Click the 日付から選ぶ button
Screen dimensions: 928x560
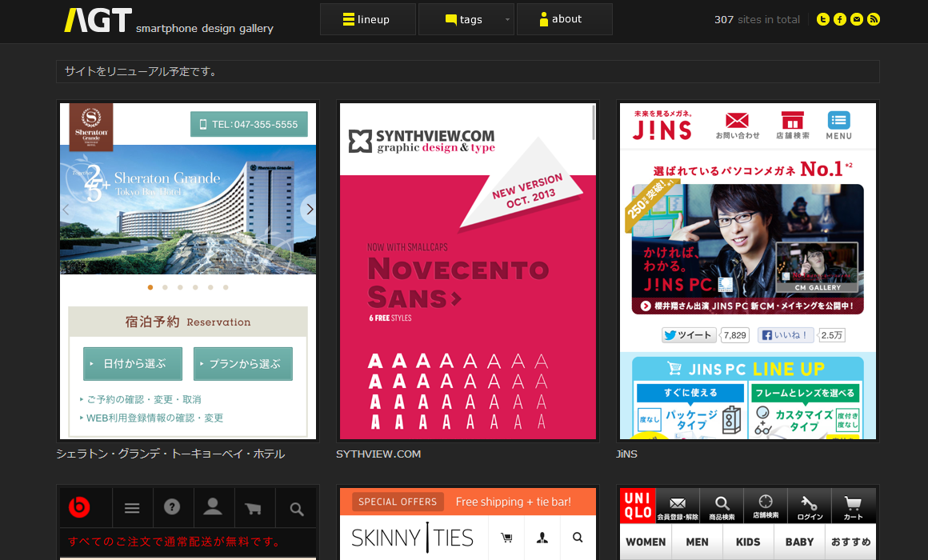point(133,363)
